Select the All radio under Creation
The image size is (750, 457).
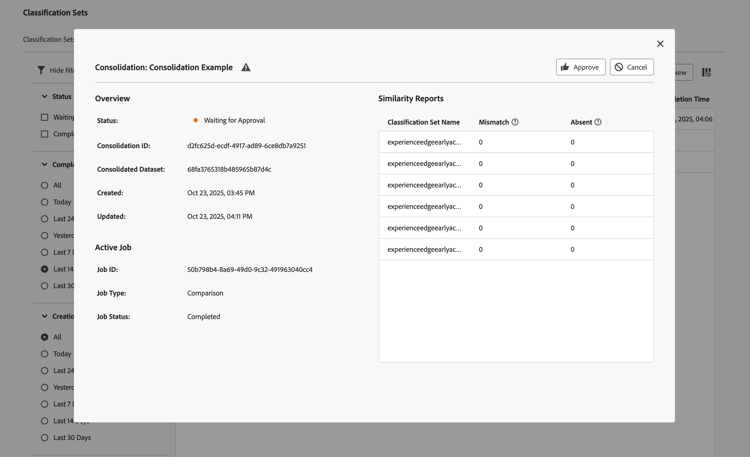point(44,337)
